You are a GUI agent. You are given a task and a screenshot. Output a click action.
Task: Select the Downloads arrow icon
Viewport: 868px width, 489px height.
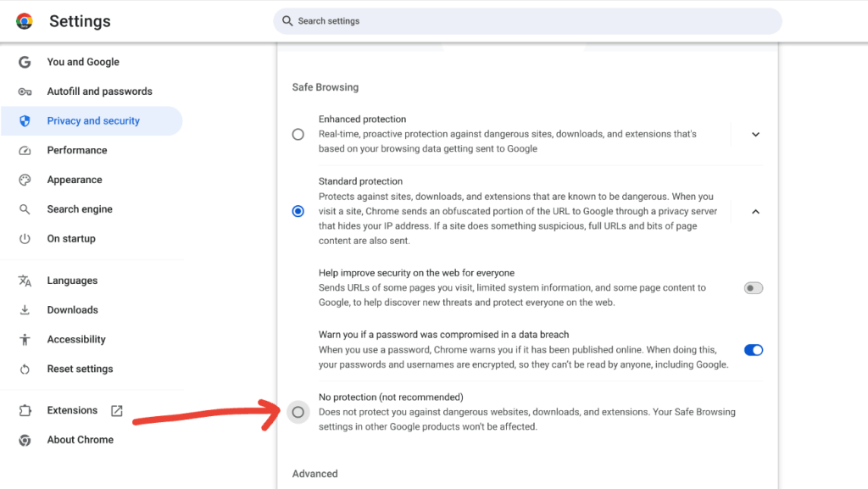[x=24, y=309]
